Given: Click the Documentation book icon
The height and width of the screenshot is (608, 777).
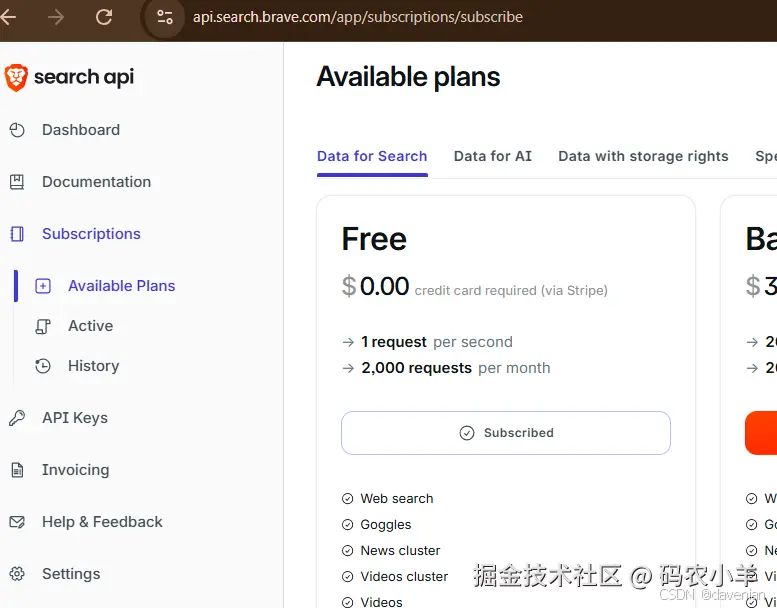Looking at the screenshot, I should coord(17,182).
